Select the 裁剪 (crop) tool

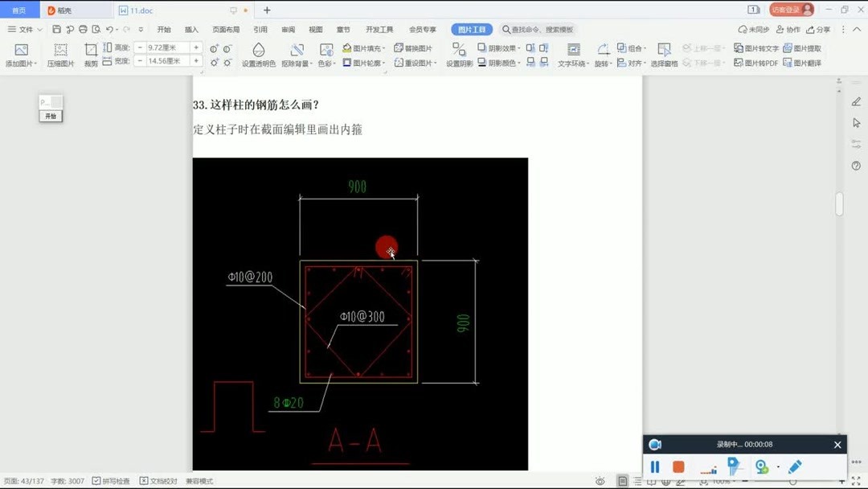[x=91, y=54]
